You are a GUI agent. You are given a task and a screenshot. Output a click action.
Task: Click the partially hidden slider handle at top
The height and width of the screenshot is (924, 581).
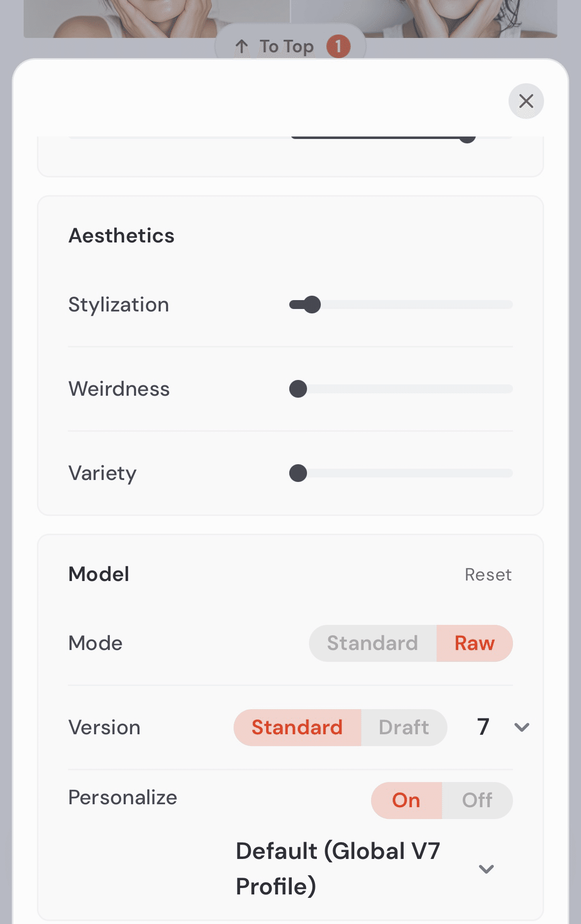(467, 138)
